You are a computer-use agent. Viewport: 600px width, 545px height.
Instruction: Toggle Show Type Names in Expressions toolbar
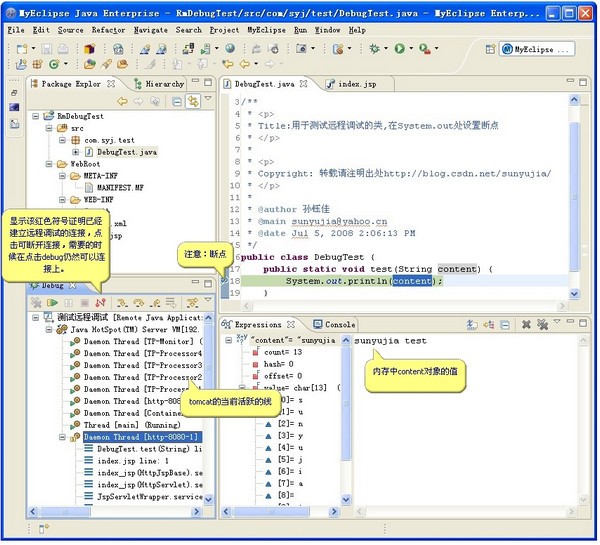tap(473, 325)
